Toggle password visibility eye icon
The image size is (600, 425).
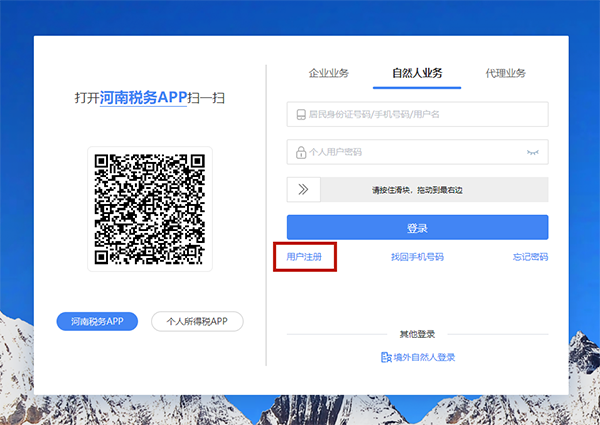[x=533, y=152]
